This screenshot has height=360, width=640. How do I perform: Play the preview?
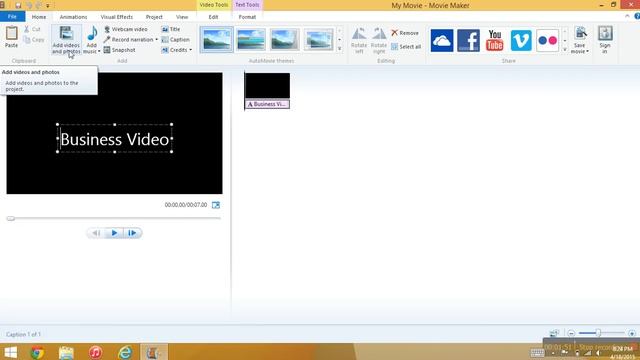[x=114, y=233]
